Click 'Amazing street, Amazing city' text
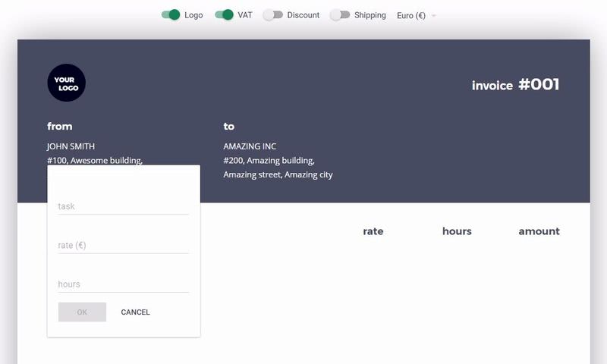The image size is (607, 364). tap(278, 174)
